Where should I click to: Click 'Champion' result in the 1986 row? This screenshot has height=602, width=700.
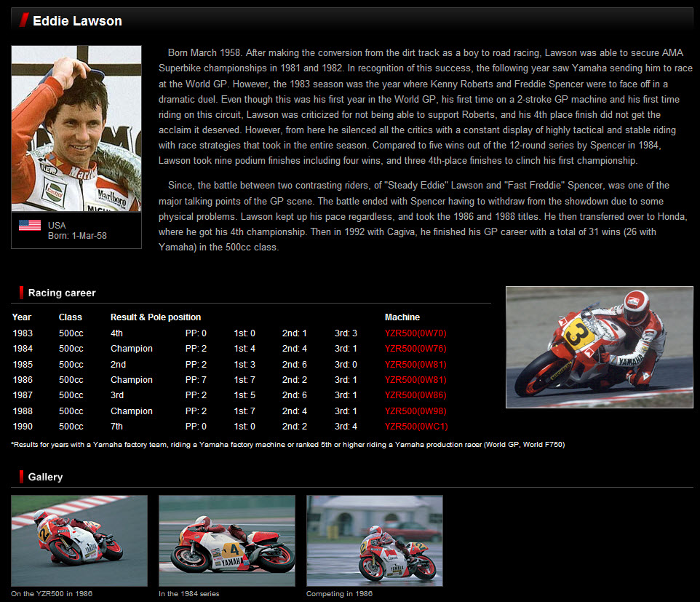[x=131, y=379]
